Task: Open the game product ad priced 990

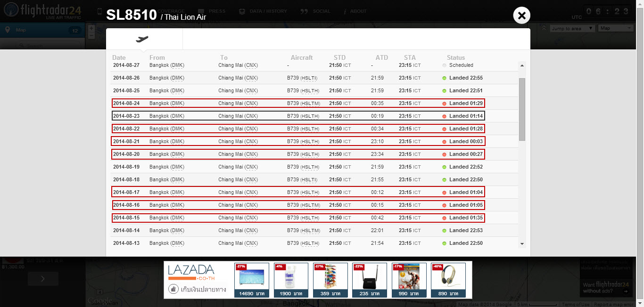Action: pos(409,280)
